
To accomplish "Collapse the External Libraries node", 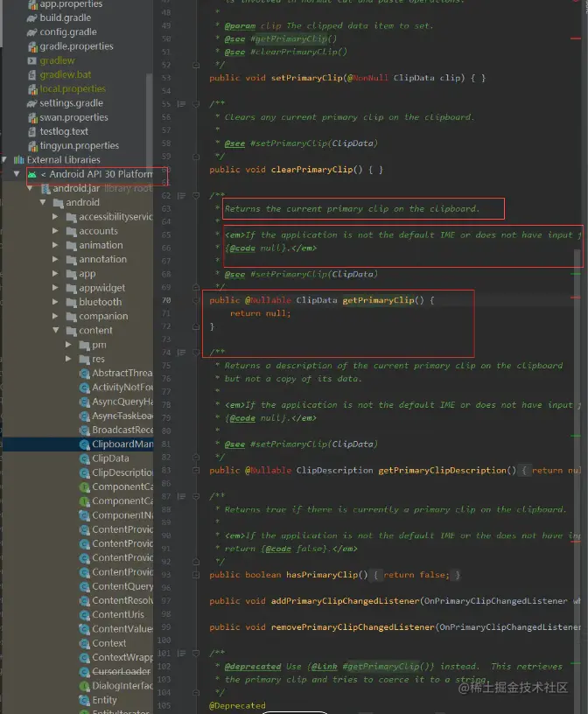I will (4, 160).
